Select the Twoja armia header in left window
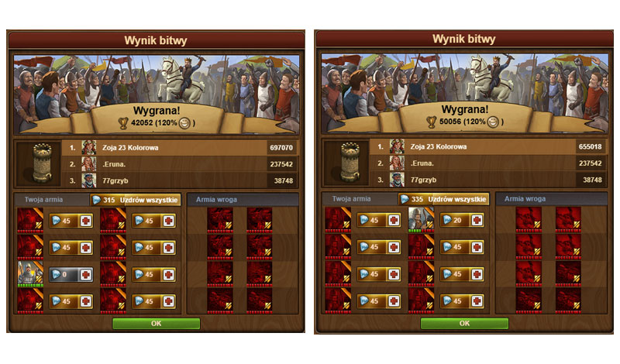The image size is (620, 364). [44, 200]
